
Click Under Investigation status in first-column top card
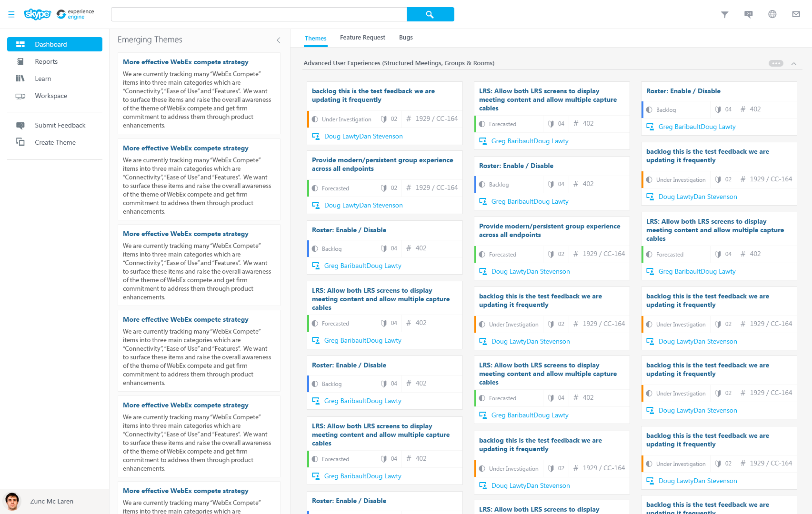click(346, 119)
